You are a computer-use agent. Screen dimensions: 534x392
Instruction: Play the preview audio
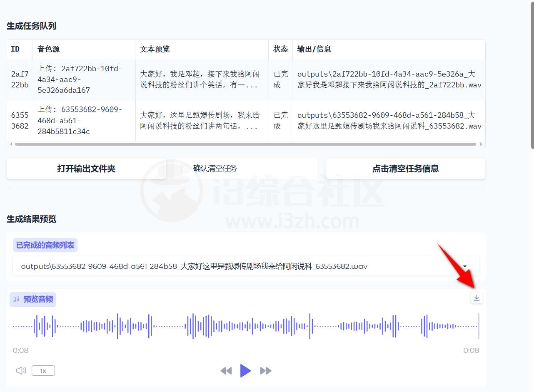tap(246, 370)
